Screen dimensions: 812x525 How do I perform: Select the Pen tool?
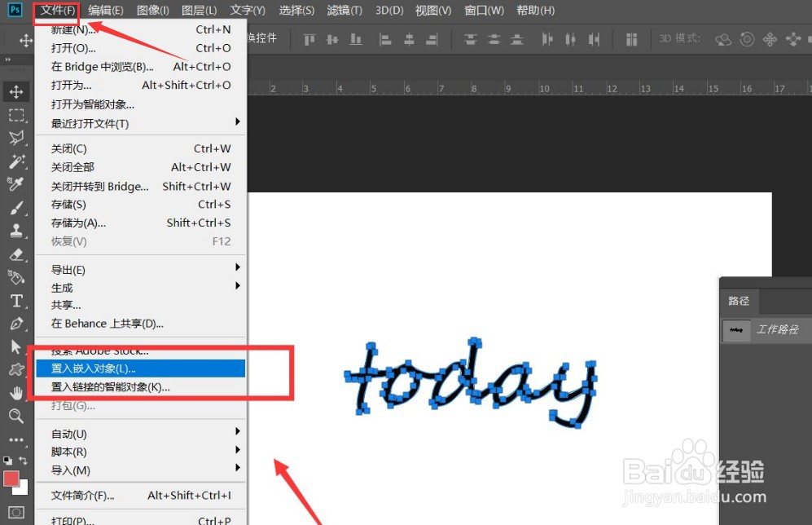click(x=16, y=324)
